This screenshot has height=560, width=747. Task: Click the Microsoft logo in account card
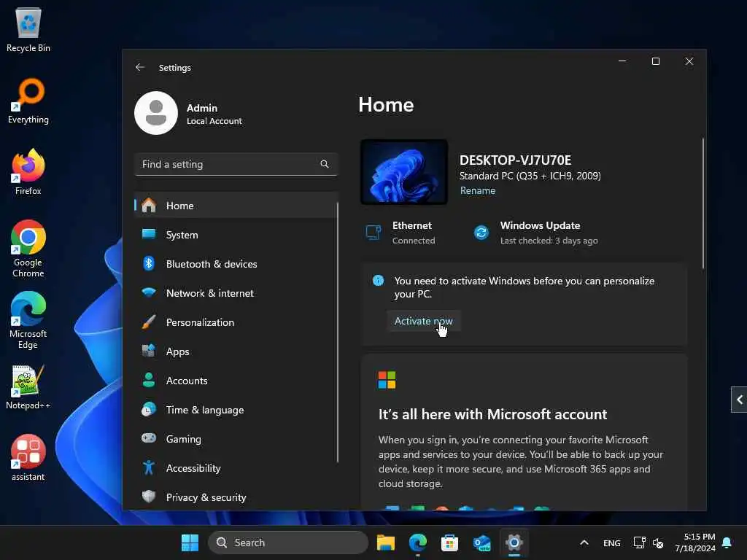(387, 380)
